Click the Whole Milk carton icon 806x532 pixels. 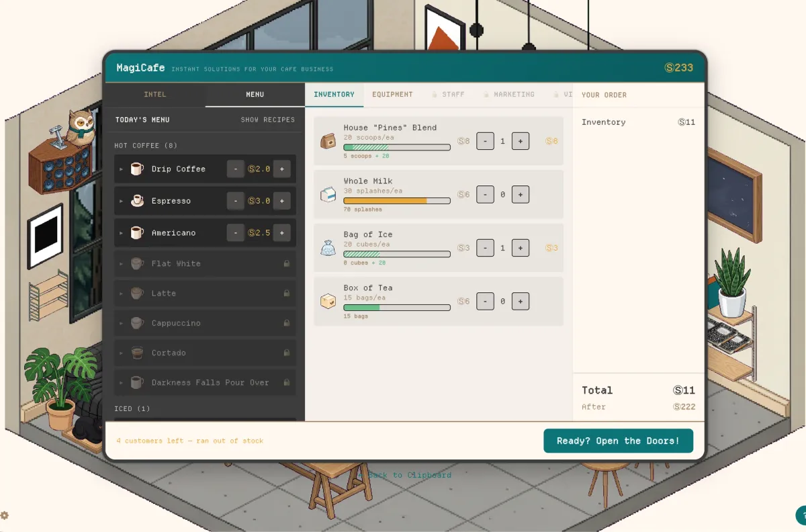coord(328,194)
